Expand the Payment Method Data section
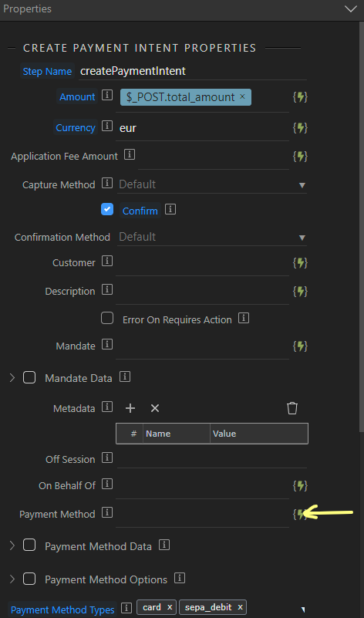Viewport: 364px width, 618px height. point(12,545)
